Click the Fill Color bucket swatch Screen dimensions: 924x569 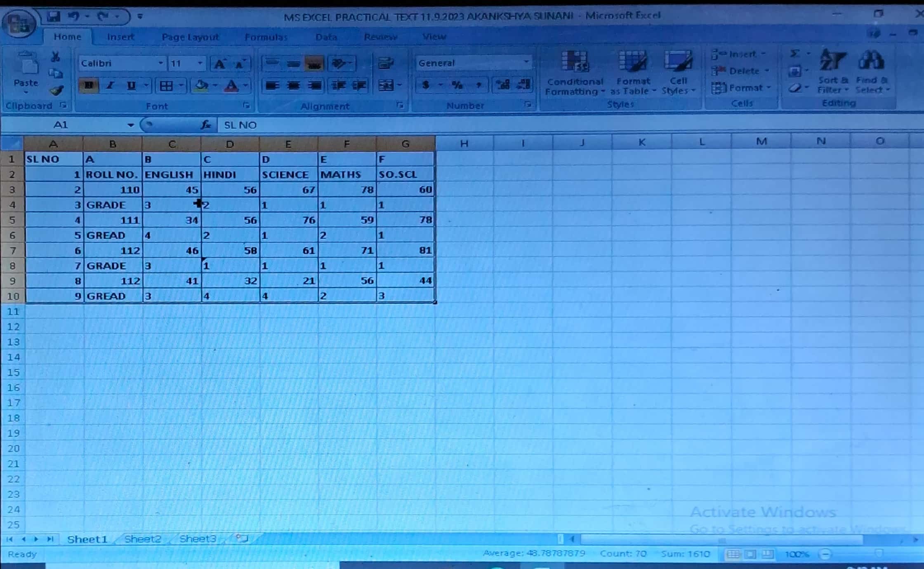[201, 85]
